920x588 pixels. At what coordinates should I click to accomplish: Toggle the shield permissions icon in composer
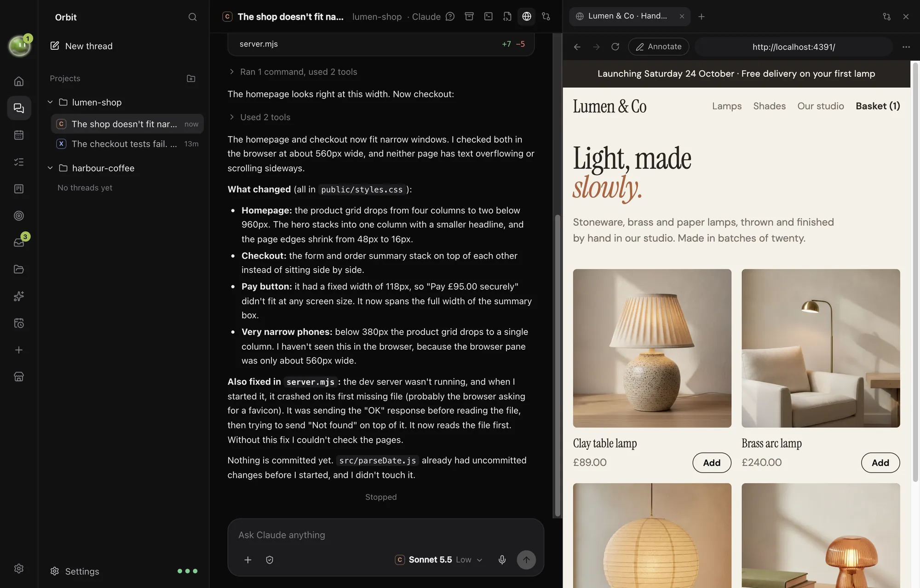[270, 560]
